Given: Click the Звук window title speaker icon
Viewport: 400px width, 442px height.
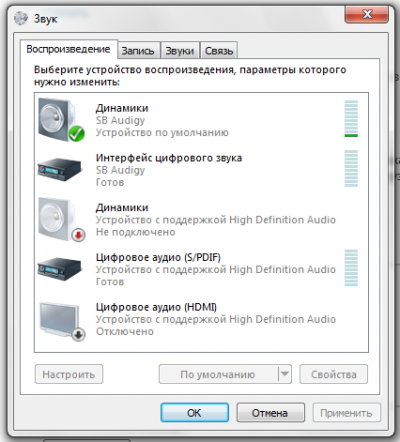Looking at the screenshot, I should pos(21,18).
